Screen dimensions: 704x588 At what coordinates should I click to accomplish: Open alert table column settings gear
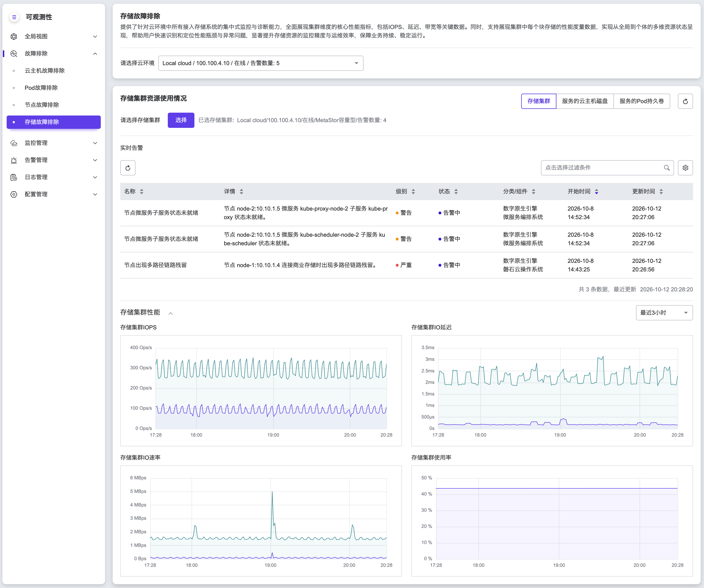[x=685, y=168]
